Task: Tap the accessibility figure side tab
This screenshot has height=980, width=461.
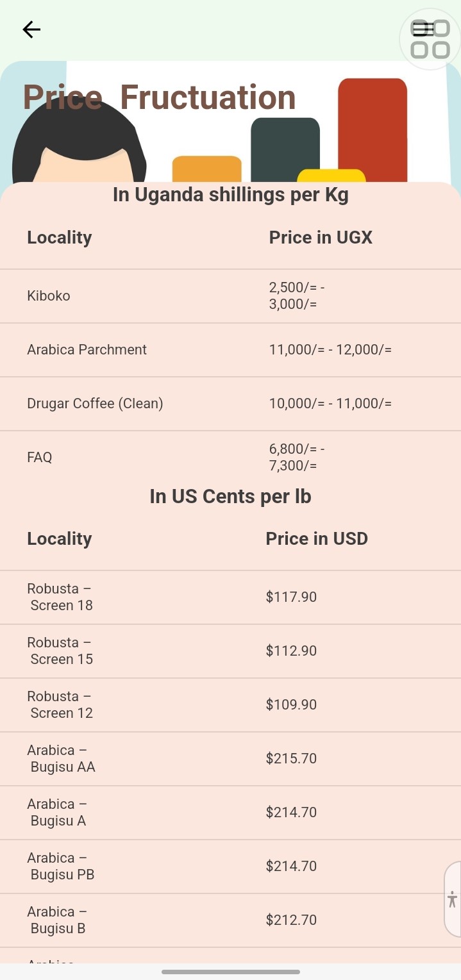Action: [x=453, y=899]
